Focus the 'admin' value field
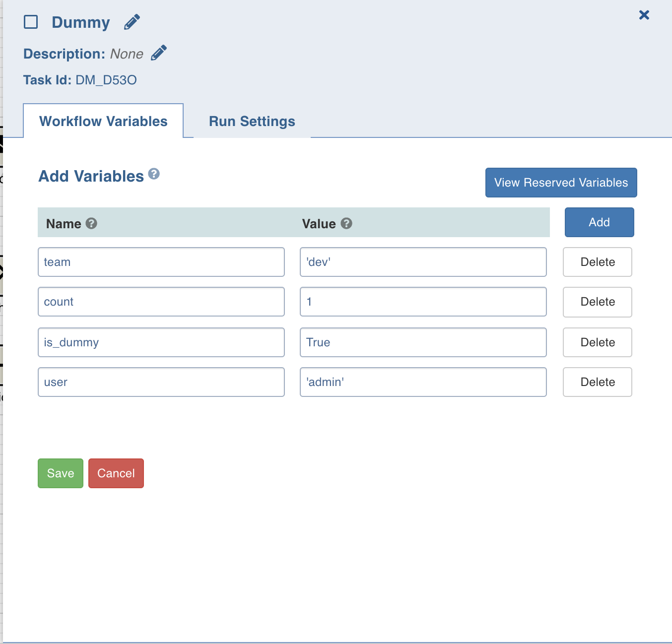 coord(423,382)
